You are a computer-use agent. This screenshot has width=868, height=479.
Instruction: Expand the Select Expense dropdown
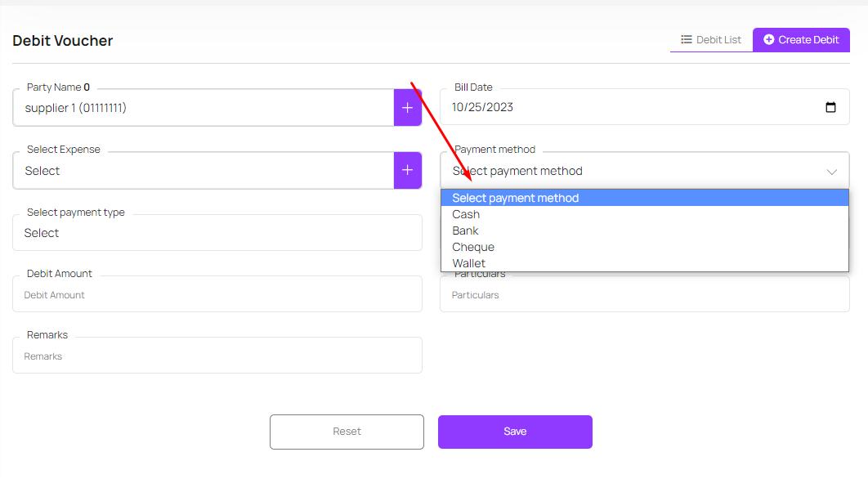click(x=203, y=171)
